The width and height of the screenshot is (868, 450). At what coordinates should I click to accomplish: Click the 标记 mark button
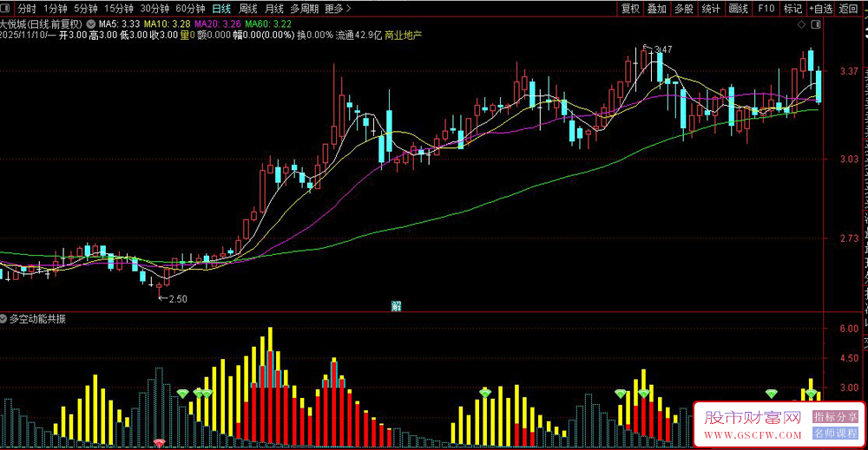point(792,9)
